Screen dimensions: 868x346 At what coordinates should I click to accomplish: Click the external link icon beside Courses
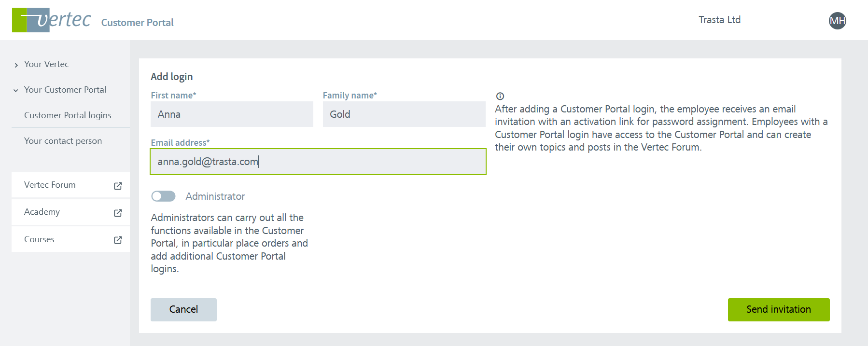pyautogui.click(x=118, y=240)
